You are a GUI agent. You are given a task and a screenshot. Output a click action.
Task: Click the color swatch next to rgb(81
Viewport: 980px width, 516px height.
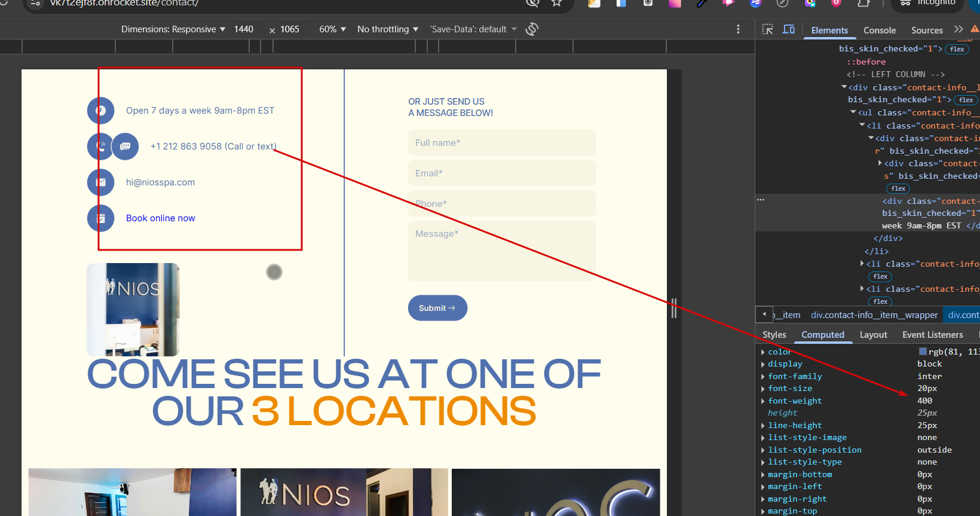923,352
